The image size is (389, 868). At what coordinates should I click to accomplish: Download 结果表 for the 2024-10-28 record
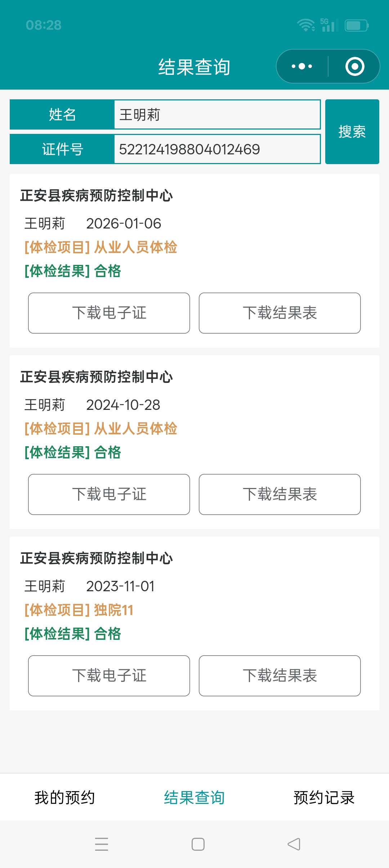click(x=280, y=494)
